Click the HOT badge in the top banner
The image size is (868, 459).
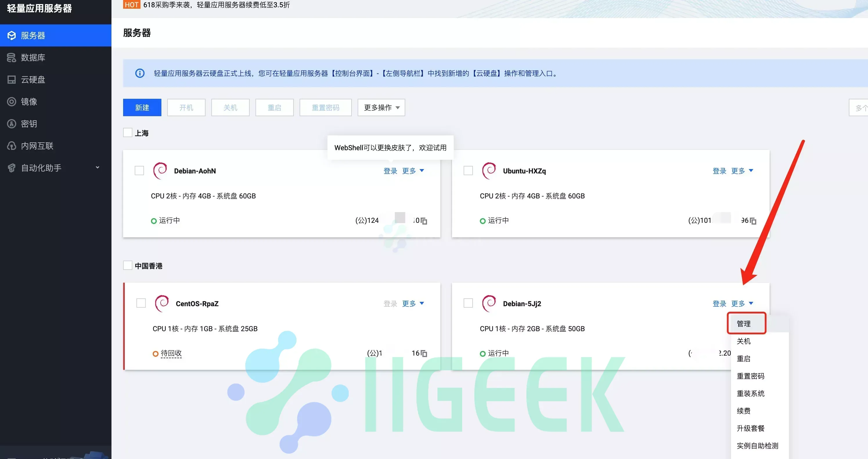[x=132, y=4]
